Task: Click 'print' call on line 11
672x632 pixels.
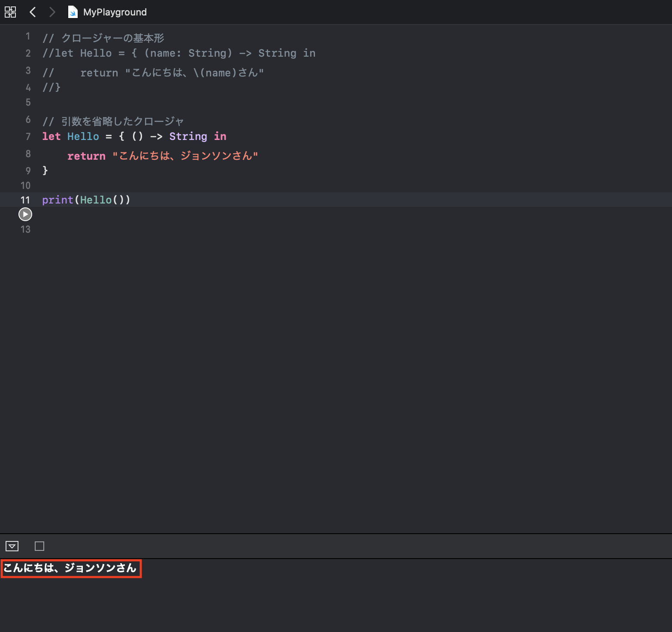Action: (x=58, y=200)
